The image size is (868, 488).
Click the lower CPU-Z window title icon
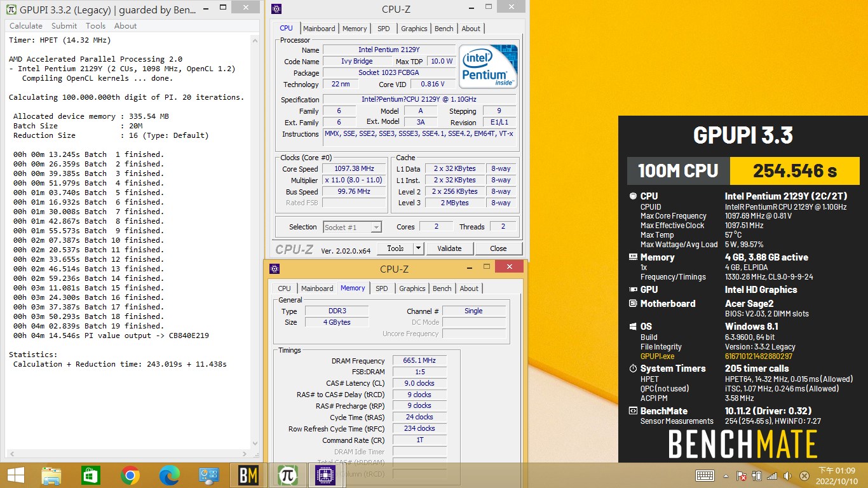point(275,269)
